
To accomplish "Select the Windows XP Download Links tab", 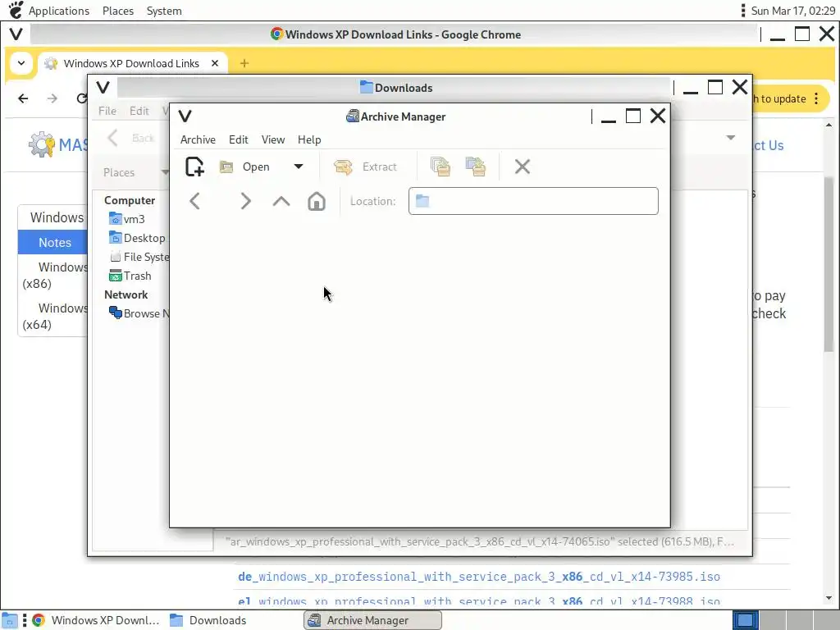I will pyautogui.click(x=132, y=63).
